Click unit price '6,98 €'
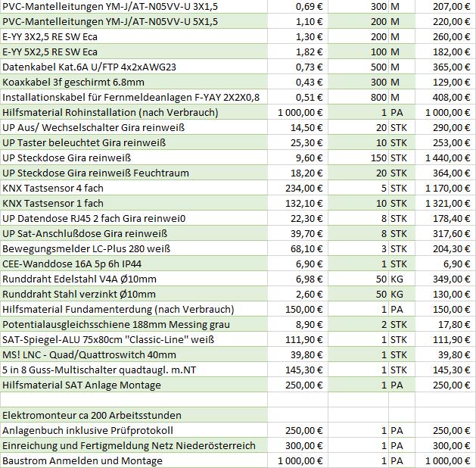This screenshot has height=468, width=476. 309,279
